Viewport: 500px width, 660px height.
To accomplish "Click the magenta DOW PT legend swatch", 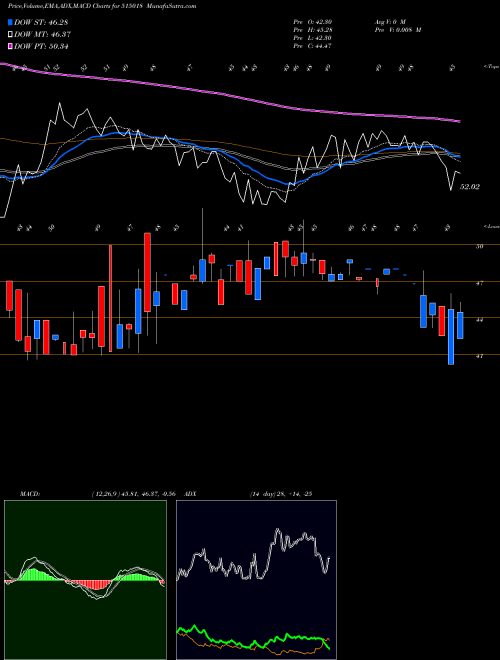I will pyautogui.click(x=11, y=46).
